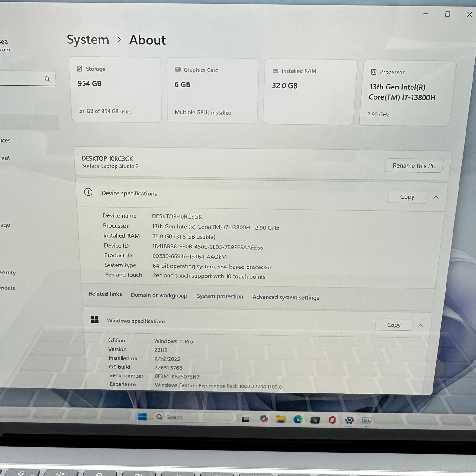This screenshot has width=476, height=476.
Task: Open the performance monitor taskbar icon
Action: [x=367, y=421]
